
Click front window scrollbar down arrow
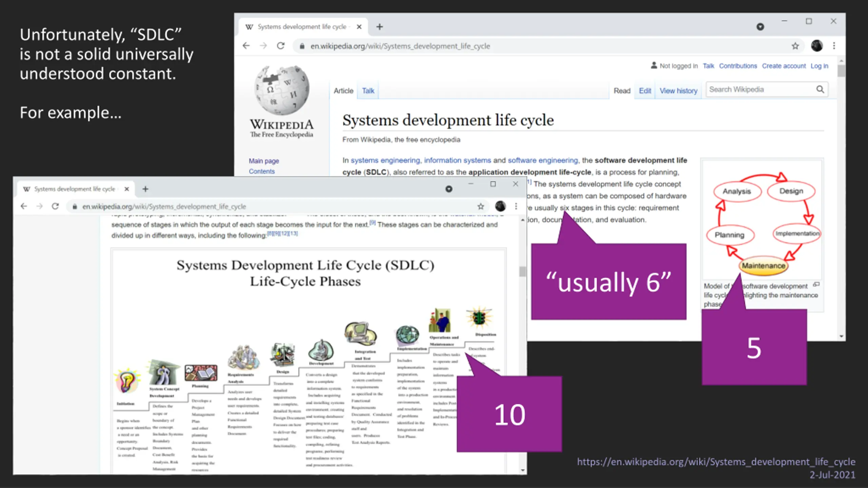click(522, 470)
